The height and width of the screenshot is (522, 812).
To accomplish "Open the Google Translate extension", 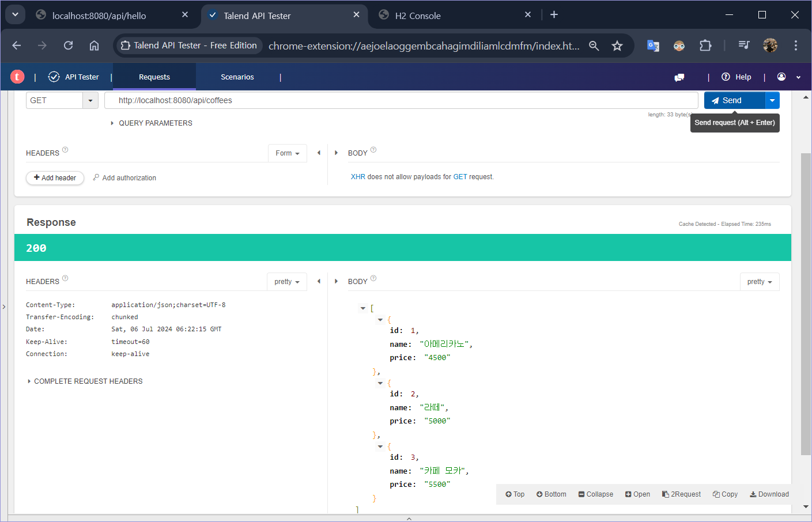I will [653, 46].
